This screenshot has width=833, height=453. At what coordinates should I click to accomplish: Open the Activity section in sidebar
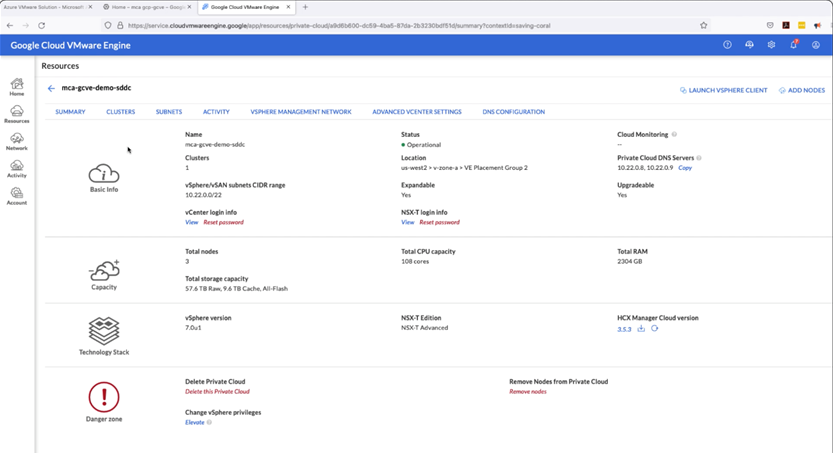(17, 168)
